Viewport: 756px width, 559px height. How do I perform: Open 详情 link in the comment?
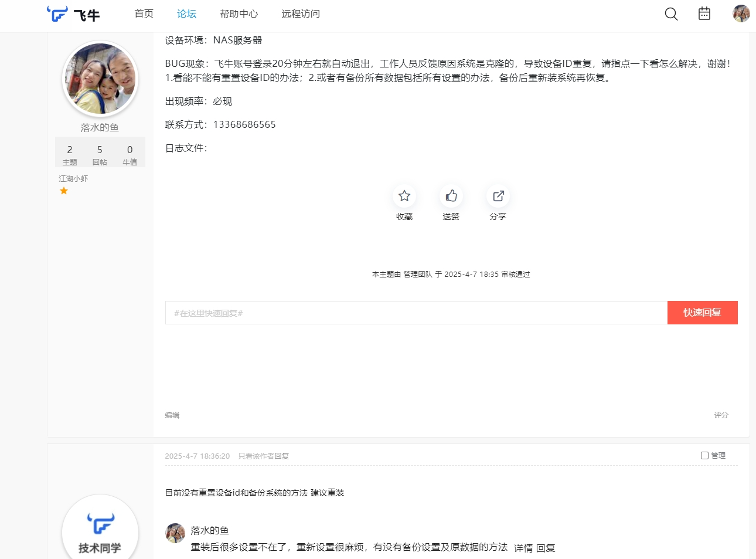click(x=523, y=548)
